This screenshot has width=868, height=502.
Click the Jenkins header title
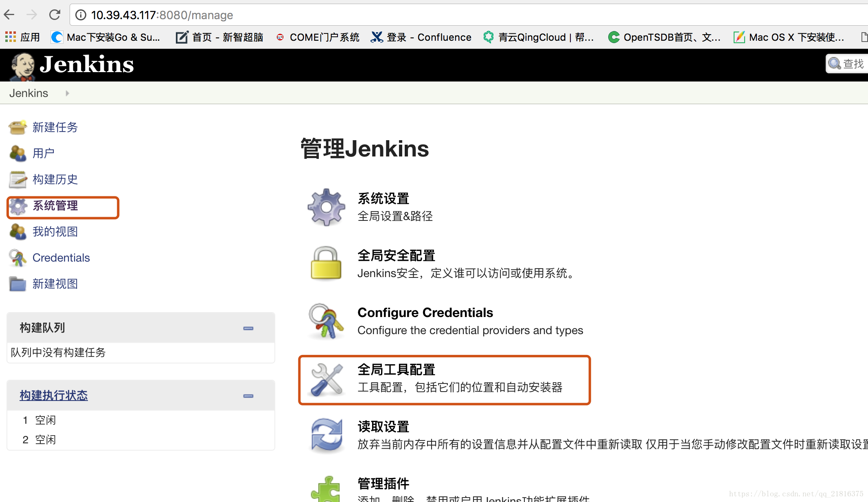pyautogui.click(x=87, y=64)
